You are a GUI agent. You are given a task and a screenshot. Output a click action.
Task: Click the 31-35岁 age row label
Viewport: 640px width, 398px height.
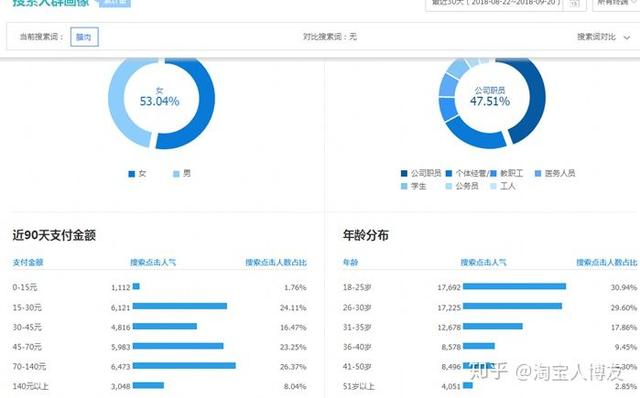357,327
